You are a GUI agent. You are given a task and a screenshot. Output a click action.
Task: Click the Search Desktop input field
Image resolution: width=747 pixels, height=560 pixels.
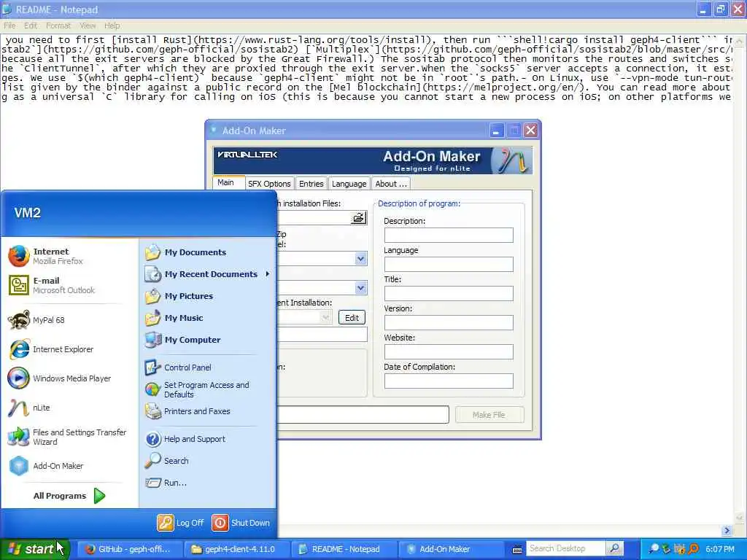[565, 548]
